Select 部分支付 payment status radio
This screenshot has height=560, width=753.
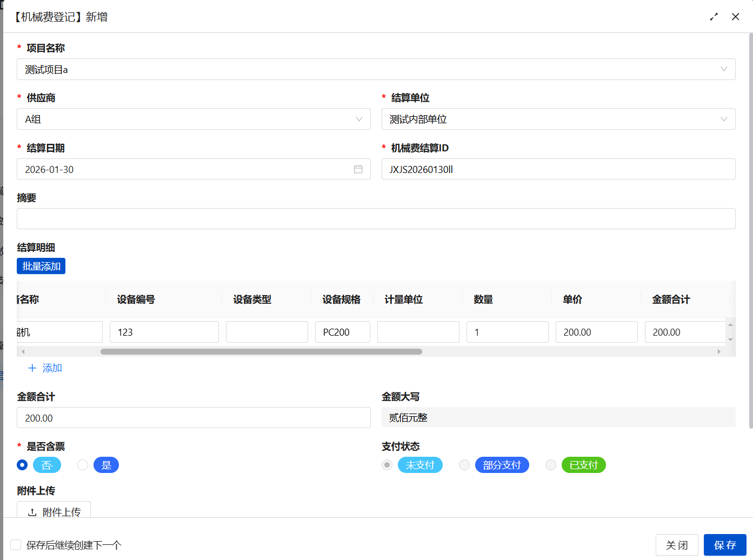tap(464, 465)
